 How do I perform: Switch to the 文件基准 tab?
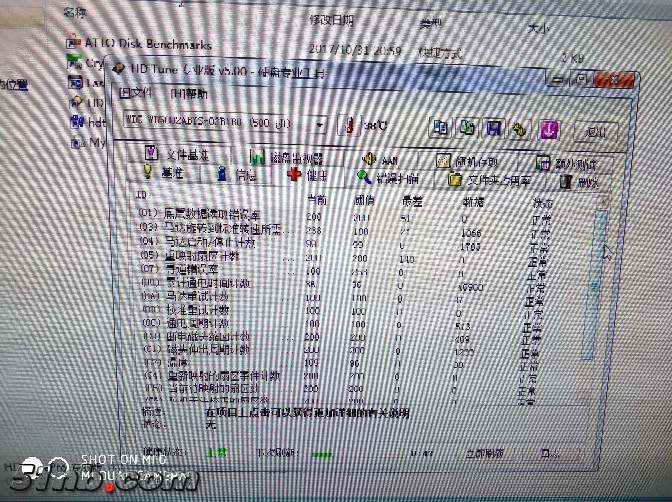tap(179, 154)
